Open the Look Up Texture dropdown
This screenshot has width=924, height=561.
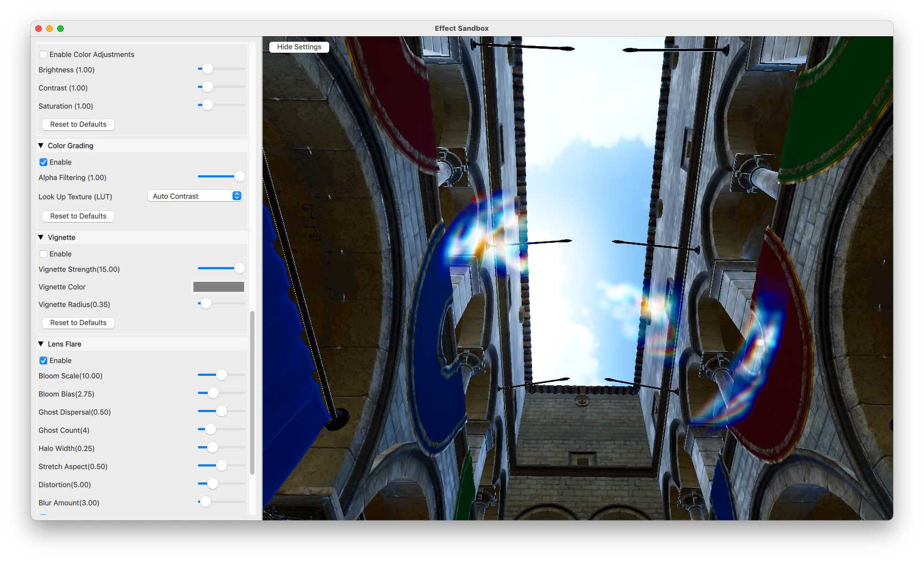click(x=195, y=196)
